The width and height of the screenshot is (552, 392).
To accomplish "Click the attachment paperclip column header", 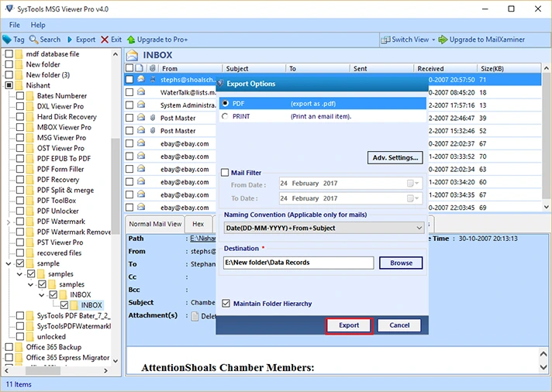I will coord(153,68).
